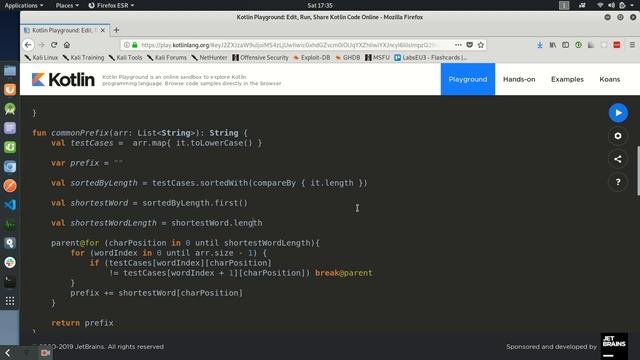Run the Kotlin code with play button
The image size is (640, 360).
click(618, 113)
